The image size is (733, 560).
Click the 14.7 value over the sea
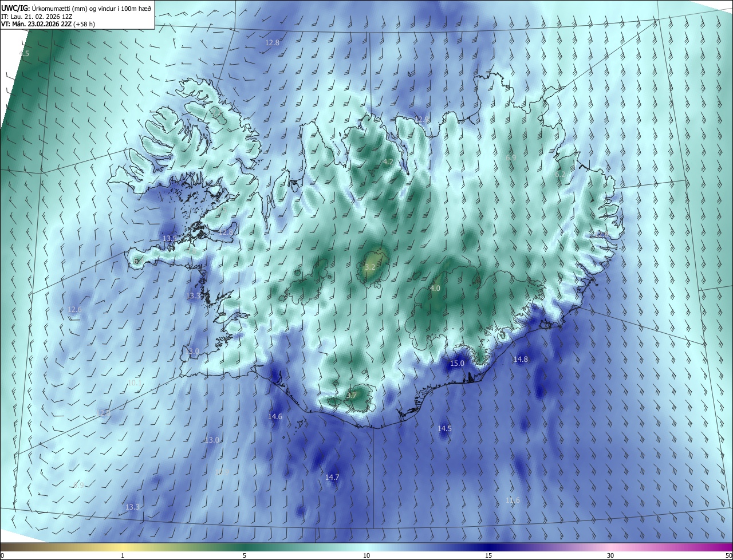pyautogui.click(x=332, y=477)
